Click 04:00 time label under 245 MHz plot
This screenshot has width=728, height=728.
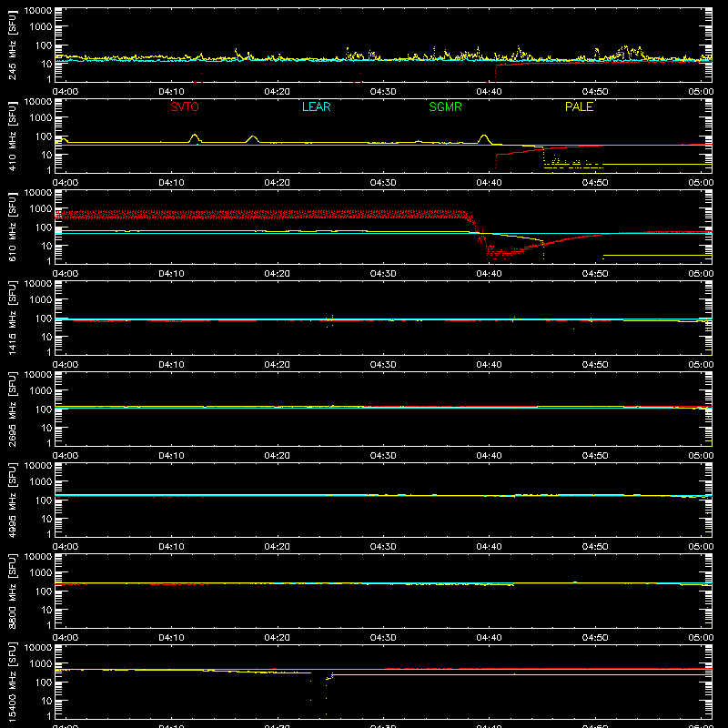click(65, 92)
